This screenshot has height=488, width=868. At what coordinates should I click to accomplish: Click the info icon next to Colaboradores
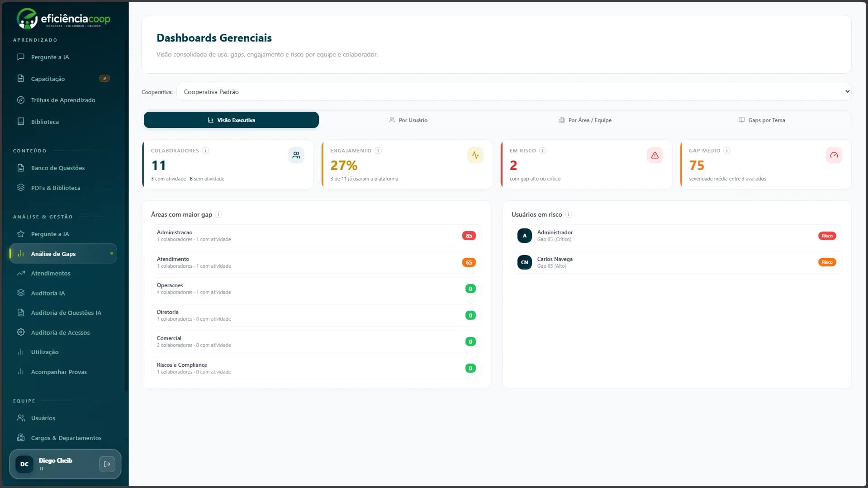(x=205, y=151)
